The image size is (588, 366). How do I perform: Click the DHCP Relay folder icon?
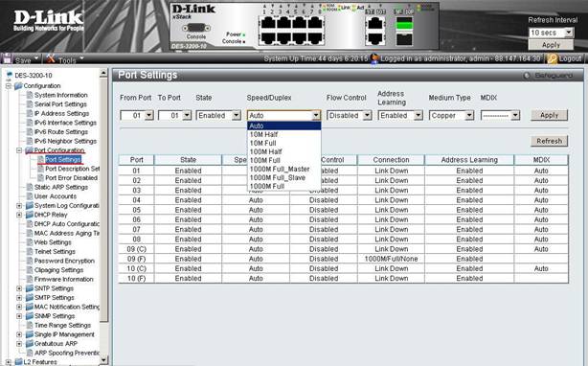(x=30, y=215)
